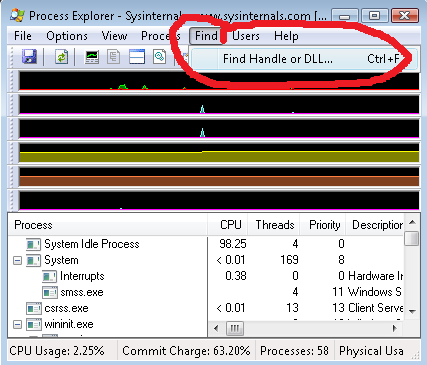Screen dimensions: 427x365
Task: Click Physical Usage status bar entry
Action: [371, 351]
